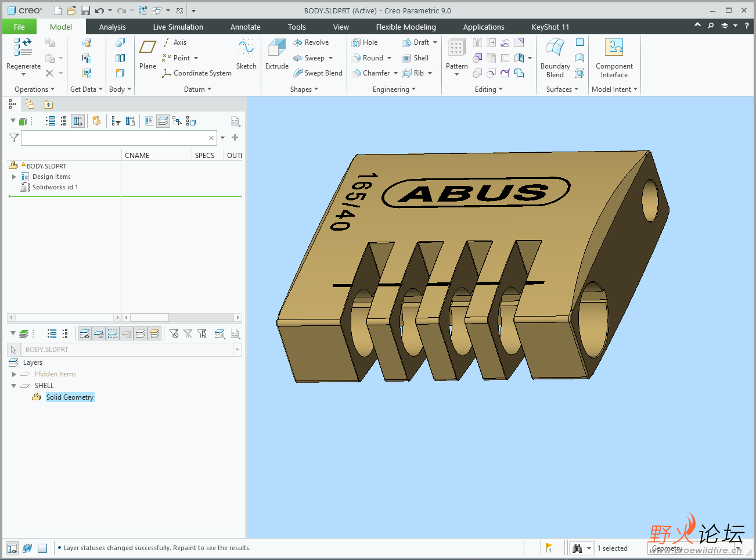Select Solid Geometry layer item
The width and height of the screenshot is (756, 560).
70,397
